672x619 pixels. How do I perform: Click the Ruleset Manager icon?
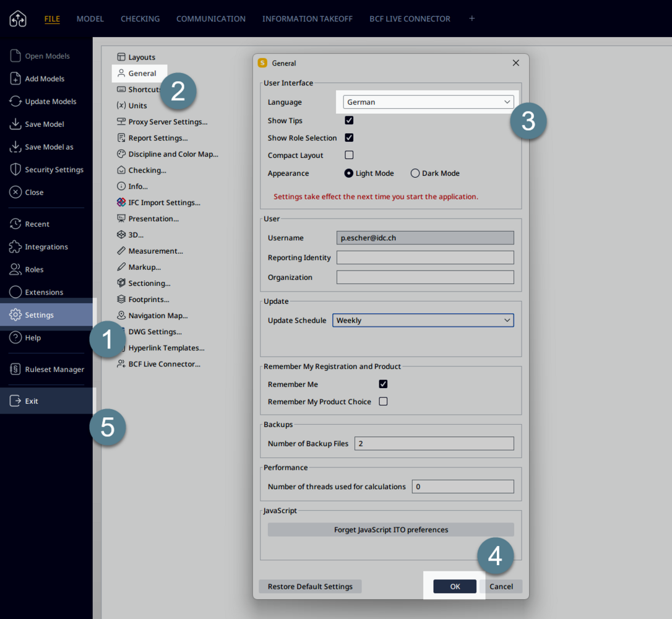[x=15, y=370]
